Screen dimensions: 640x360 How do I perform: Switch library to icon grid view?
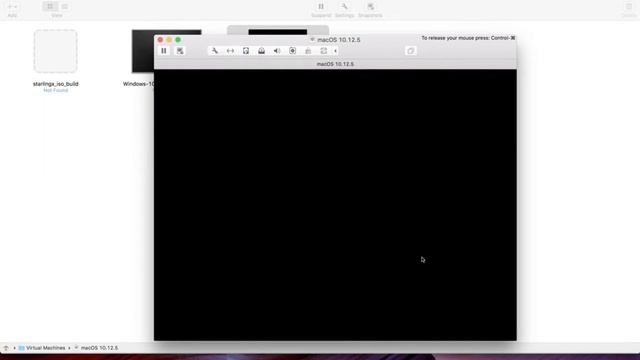click(50, 7)
